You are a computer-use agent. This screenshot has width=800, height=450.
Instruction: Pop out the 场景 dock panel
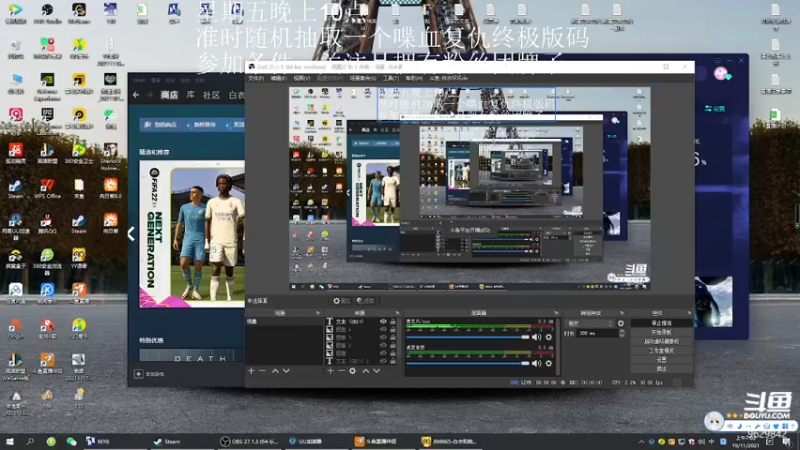click(x=318, y=313)
